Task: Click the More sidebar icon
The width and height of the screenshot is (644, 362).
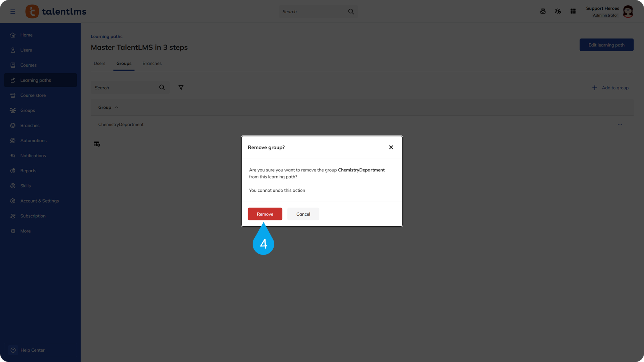Action: [13, 231]
